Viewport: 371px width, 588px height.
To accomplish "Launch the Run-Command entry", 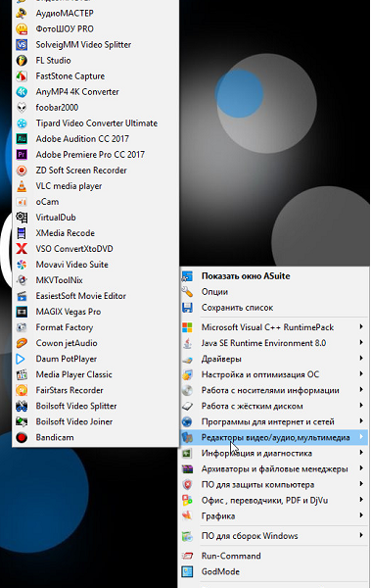I will tap(274, 556).
